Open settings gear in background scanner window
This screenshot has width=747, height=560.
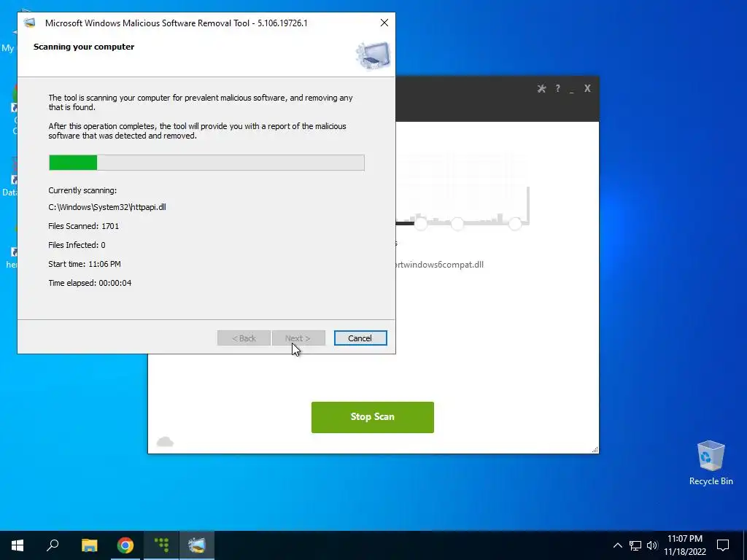click(x=541, y=88)
